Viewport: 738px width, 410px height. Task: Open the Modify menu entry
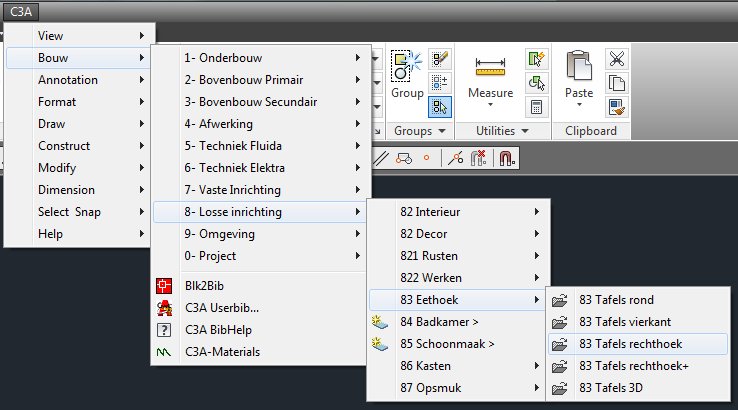pyautogui.click(x=78, y=168)
